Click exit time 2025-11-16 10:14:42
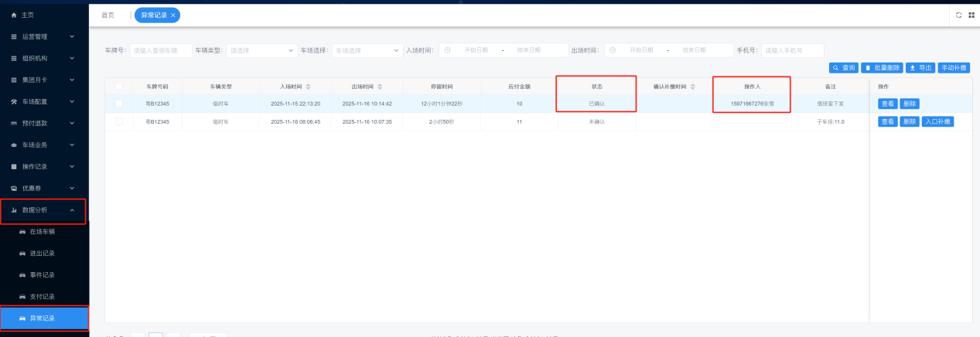 coord(367,104)
